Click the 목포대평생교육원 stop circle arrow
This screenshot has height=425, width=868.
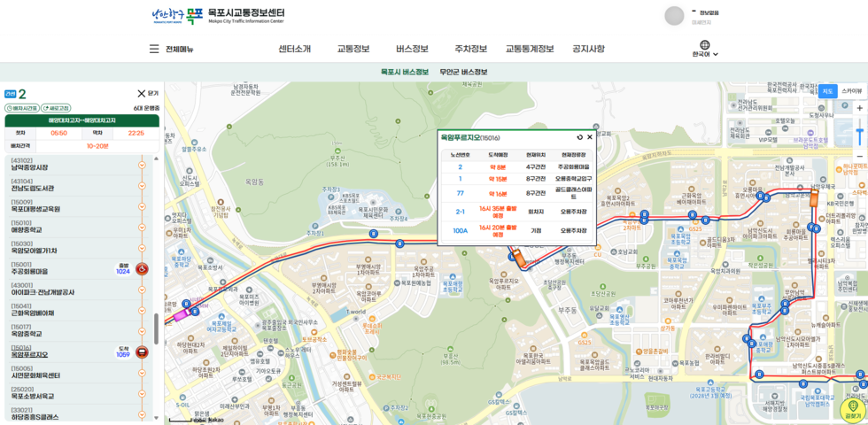[142, 205]
